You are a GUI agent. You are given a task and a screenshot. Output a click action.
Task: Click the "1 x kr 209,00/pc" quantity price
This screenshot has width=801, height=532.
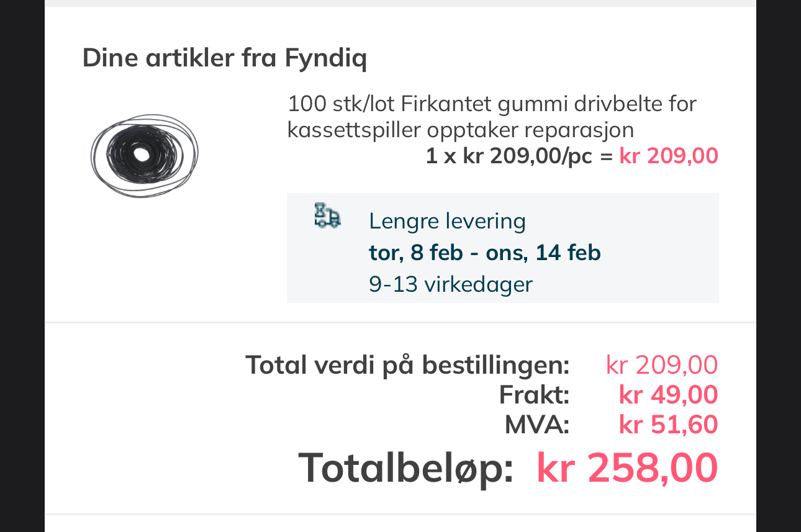pyautogui.click(x=509, y=156)
